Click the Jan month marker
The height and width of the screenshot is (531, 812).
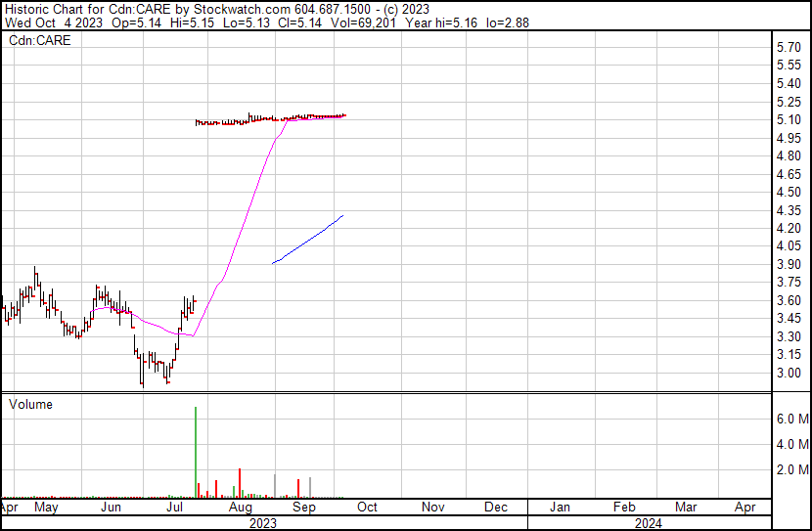[x=560, y=508]
